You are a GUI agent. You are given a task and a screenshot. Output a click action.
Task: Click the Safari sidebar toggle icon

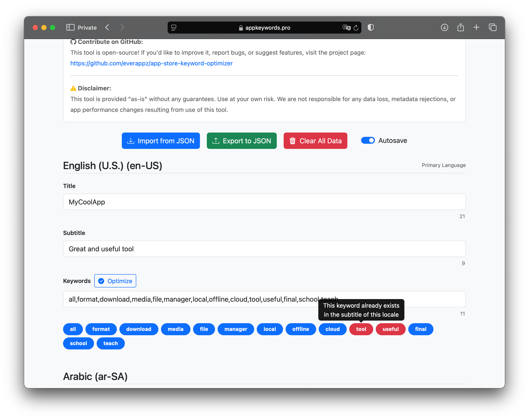click(x=70, y=28)
